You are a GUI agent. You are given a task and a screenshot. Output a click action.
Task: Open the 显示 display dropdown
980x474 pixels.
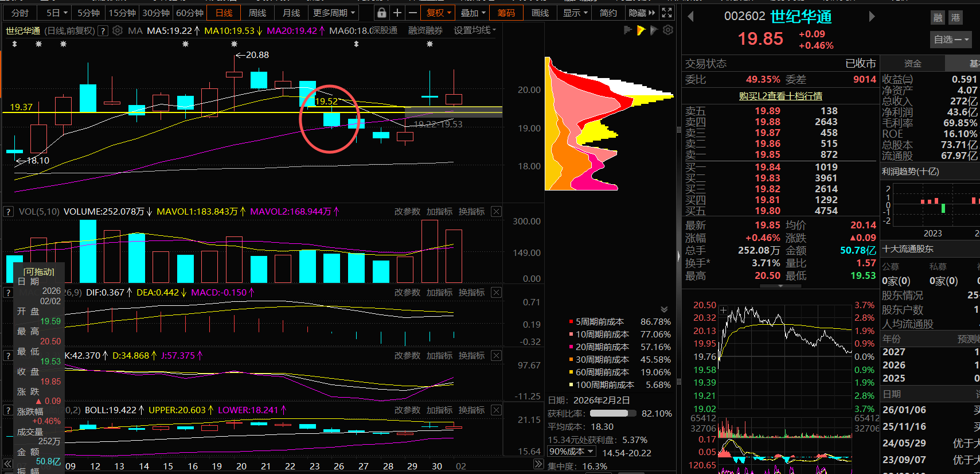[575, 13]
